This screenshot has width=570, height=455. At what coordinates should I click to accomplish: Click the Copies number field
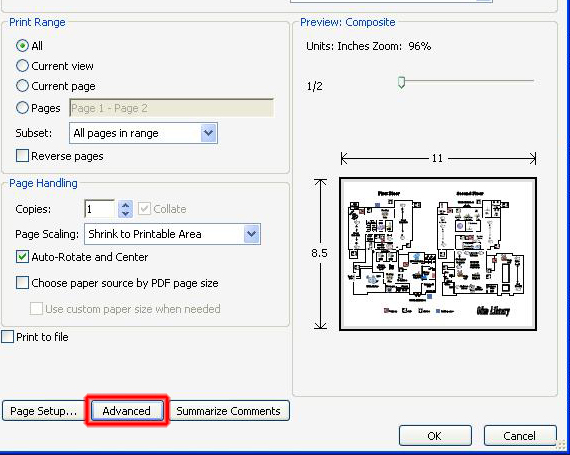100,209
